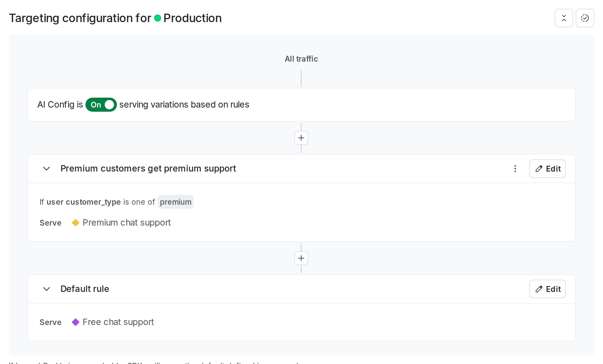Collapse the premium support rule via its chevron
Screen dimensions: 603x364
point(46,169)
